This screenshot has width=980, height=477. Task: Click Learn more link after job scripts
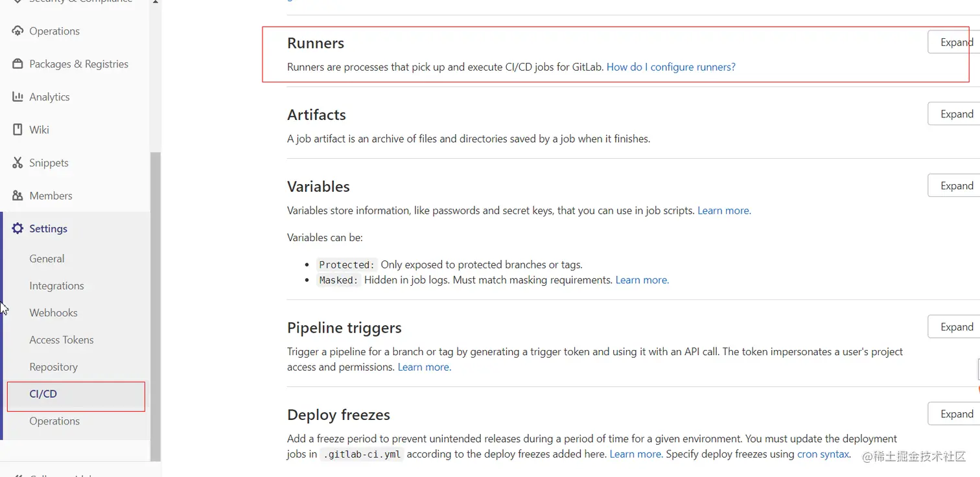[x=723, y=211]
